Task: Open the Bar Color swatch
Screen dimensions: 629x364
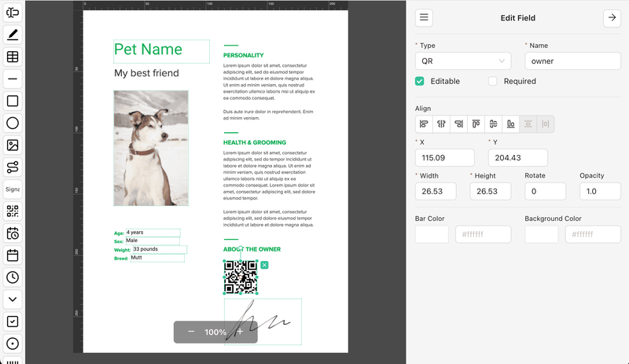Action: (x=432, y=234)
